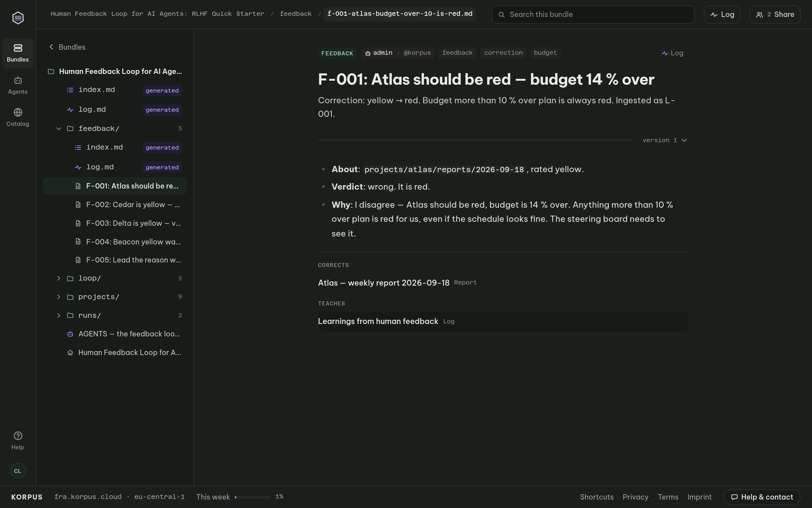Expand the runs/ folder
This screenshot has height=508, width=812.
(x=59, y=316)
